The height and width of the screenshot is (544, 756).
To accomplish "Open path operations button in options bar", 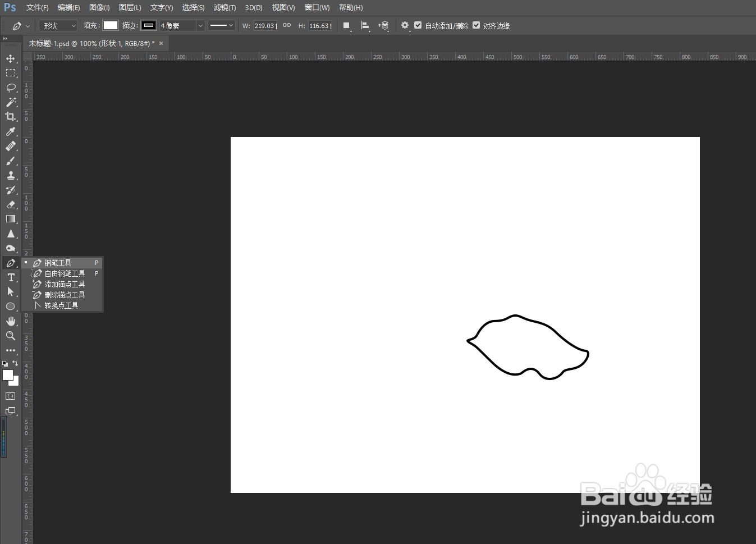I will (347, 26).
